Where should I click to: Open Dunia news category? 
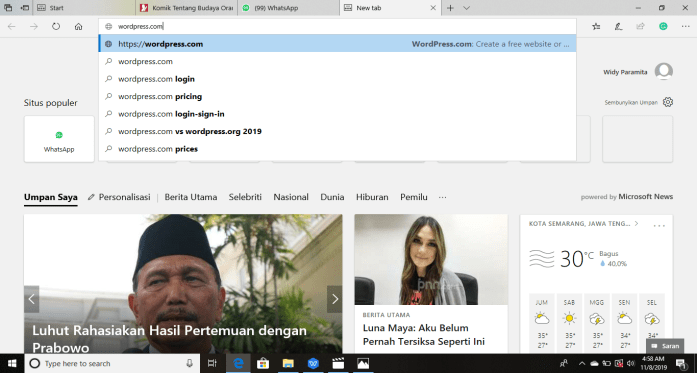pyautogui.click(x=332, y=197)
